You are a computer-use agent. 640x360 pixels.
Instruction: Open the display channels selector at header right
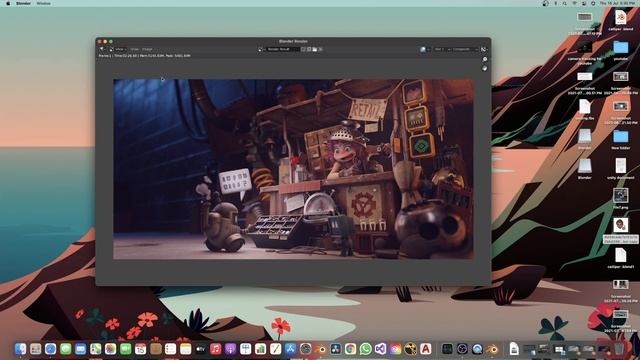[x=484, y=49]
